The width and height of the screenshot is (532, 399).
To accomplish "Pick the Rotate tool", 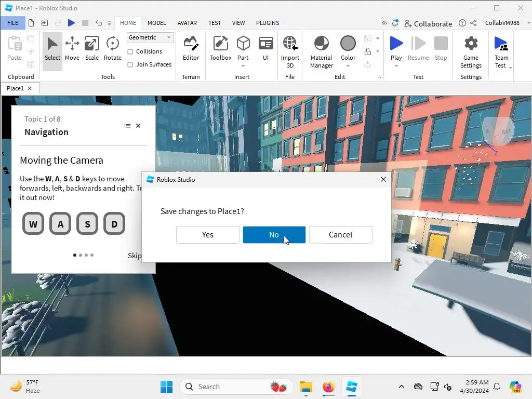I will coord(112,49).
